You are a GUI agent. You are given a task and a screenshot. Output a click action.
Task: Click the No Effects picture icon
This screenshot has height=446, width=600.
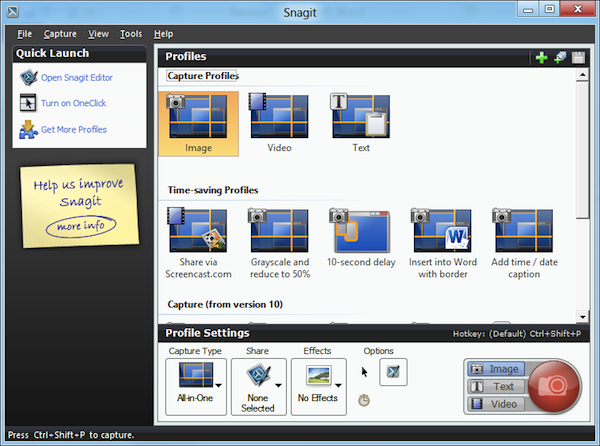[x=319, y=375]
